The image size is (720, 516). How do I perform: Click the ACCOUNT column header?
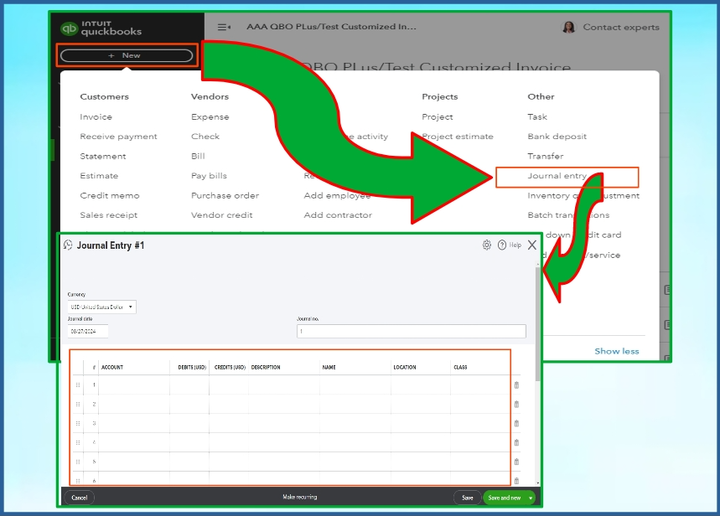[x=112, y=367]
